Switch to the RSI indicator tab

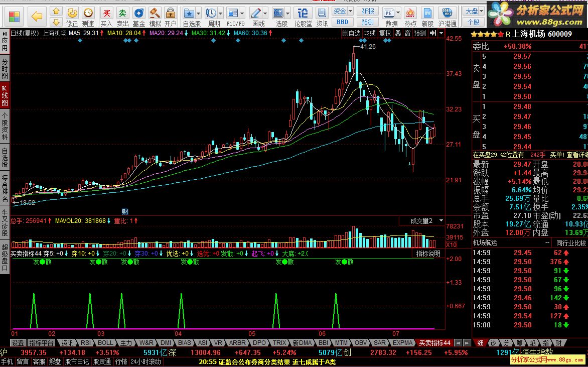pyautogui.click(x=86, y=342)
